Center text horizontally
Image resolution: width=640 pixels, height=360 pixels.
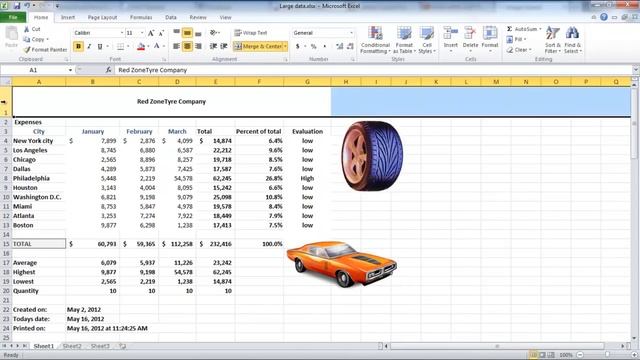pyautogui.click(x=187, y=47)
